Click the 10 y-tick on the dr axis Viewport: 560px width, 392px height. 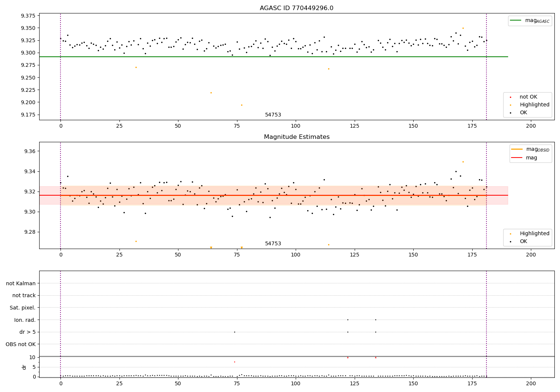coord(32,357)
